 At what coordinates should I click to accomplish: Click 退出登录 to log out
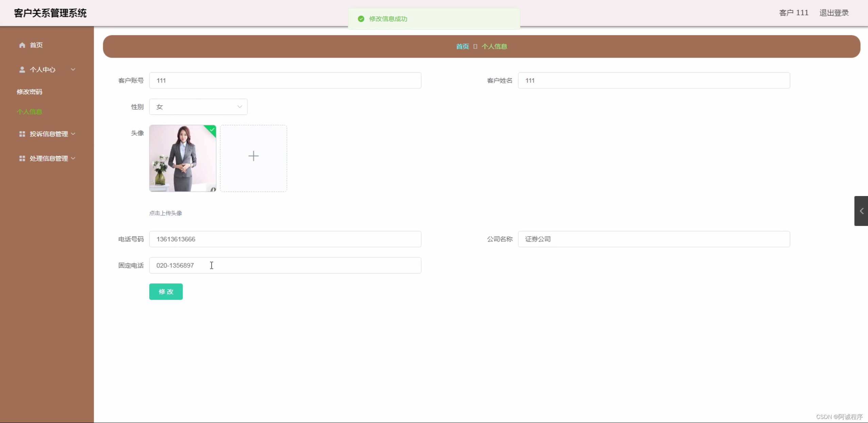[833, 13]
